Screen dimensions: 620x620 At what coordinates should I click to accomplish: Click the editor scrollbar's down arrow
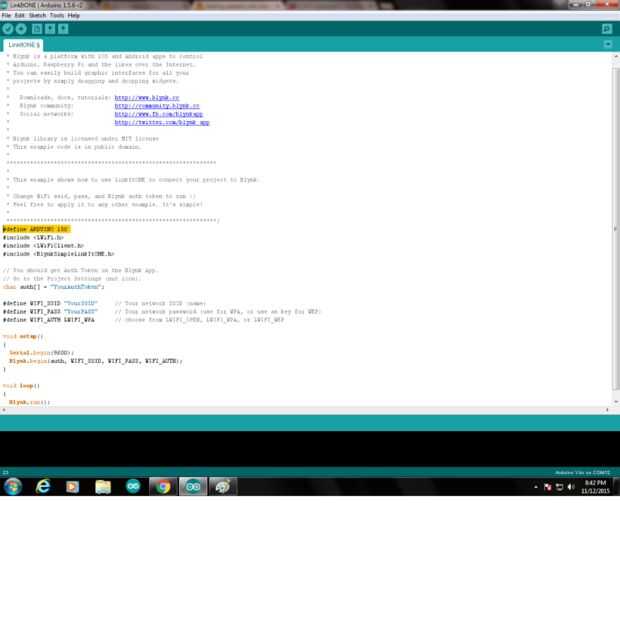click(616, 402)
